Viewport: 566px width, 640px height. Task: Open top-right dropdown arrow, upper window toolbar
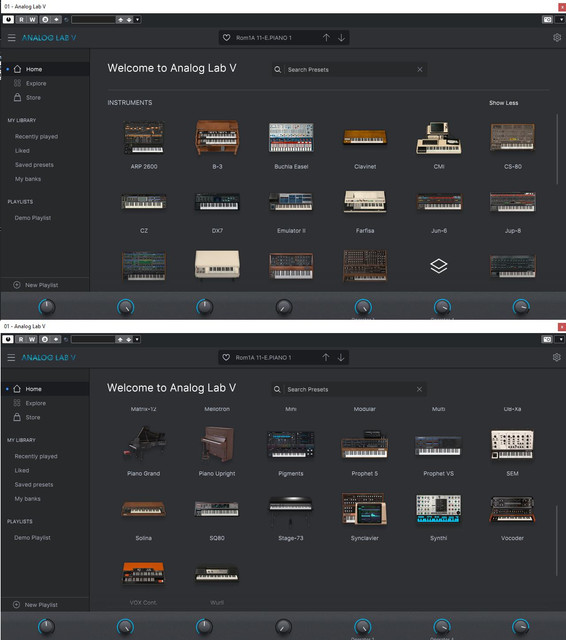[562, 19]
